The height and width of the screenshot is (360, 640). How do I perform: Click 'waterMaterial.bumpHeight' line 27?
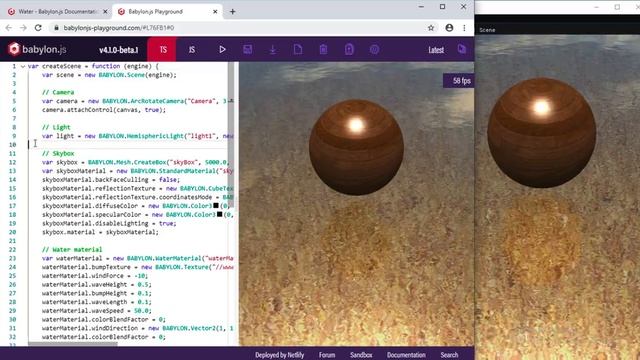[x=96, y=293]
